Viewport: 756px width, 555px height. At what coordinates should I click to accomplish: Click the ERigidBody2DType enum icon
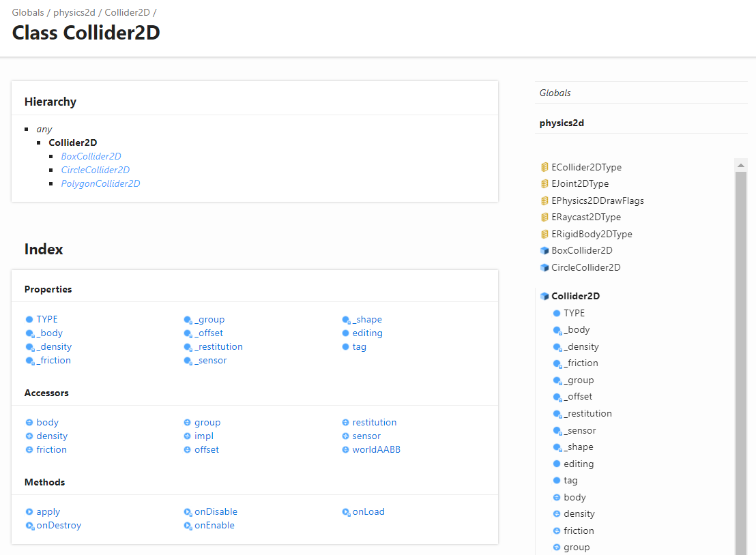click(x=544, y=234)
